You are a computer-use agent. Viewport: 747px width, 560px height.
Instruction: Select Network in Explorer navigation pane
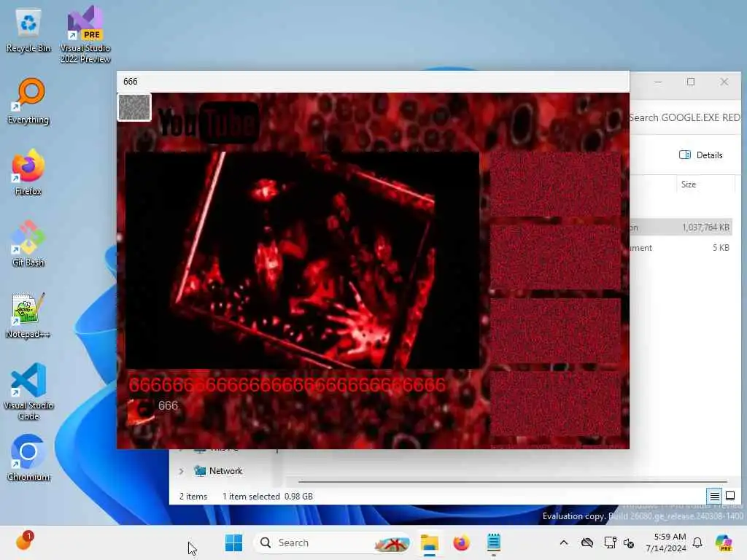click(225, 471)
